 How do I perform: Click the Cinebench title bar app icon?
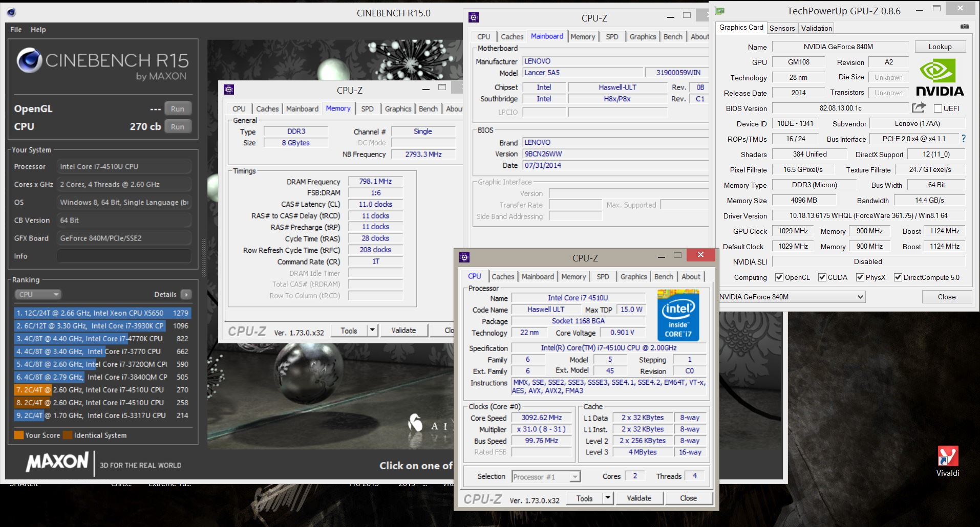[x=11, y=12]
